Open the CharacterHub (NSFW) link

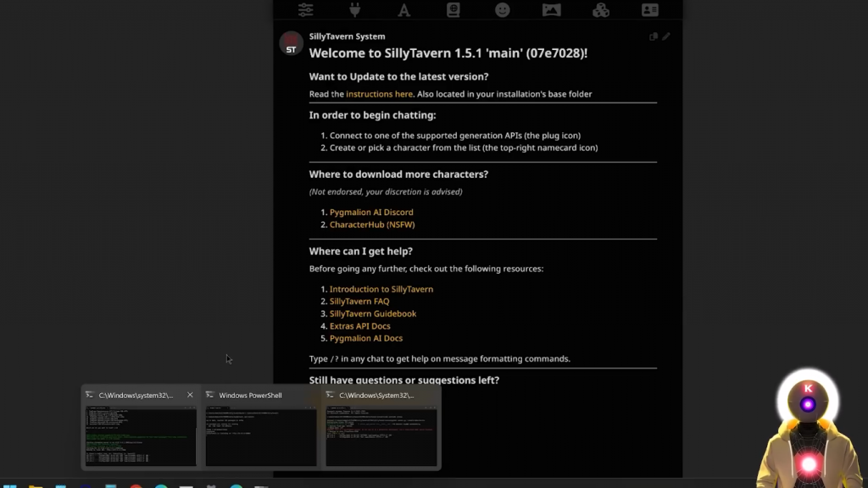pos(372,225)
